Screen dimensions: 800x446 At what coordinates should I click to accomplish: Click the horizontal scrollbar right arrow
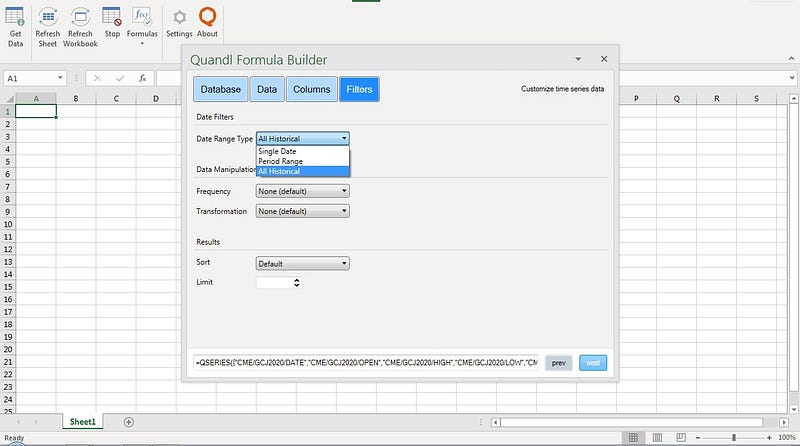tap(784, 423)
